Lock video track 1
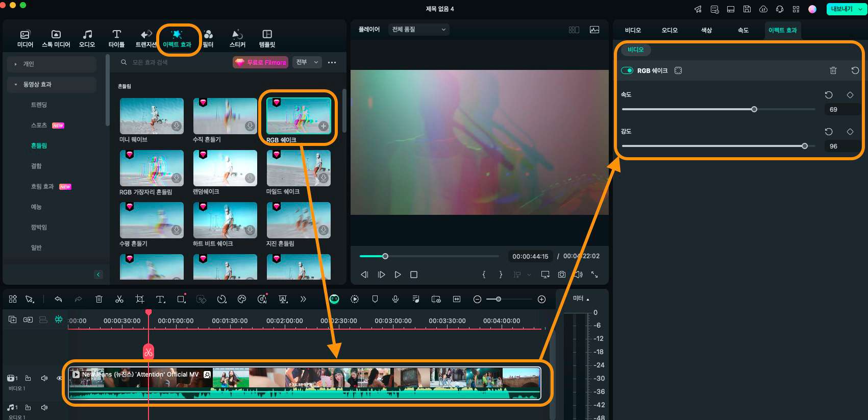Image resolution: width=868 pixels, height=420 pixels. coord(28,378)
